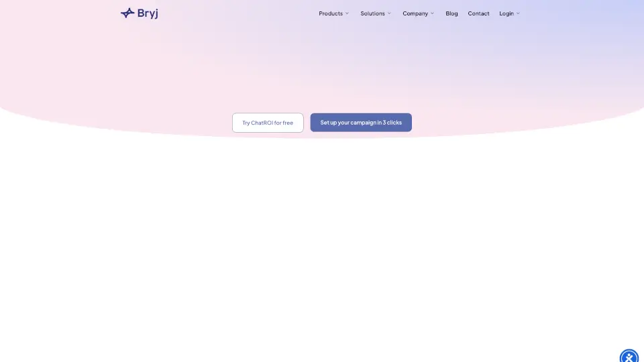The height and width of the screenshot is (362, 644).
Task: Click Try ChatROI for free button
Action: (x=268, y=123)
